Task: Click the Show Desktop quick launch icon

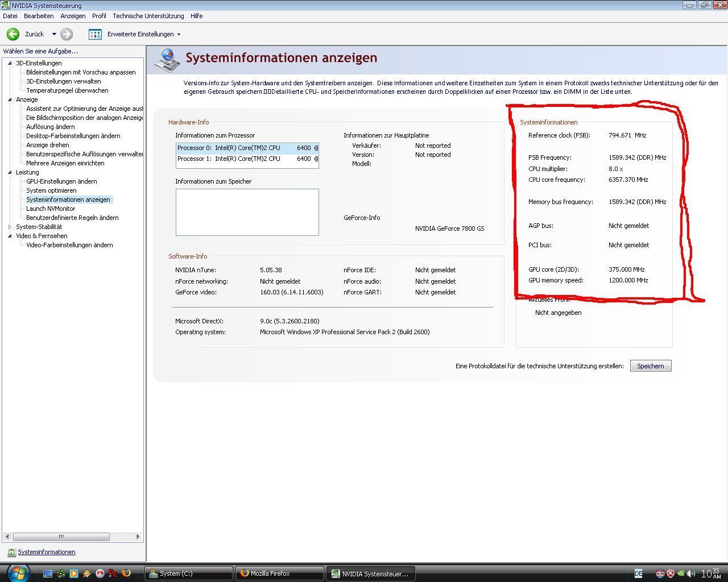Action: [48, 573]
